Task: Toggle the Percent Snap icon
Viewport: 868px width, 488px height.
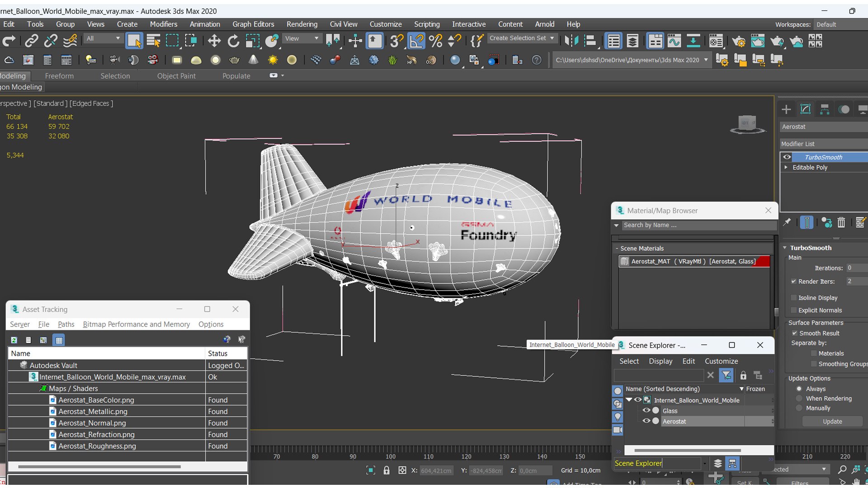Action: 435,41
